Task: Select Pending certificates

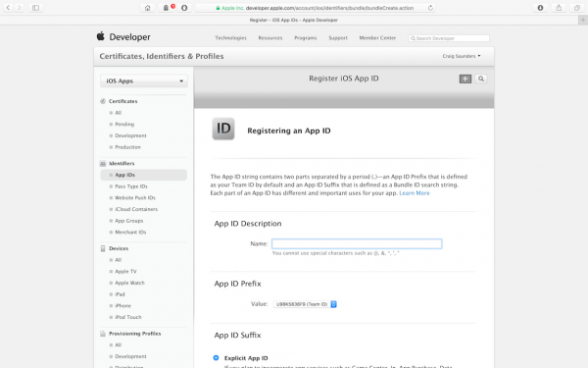Action: coord(124,125)
